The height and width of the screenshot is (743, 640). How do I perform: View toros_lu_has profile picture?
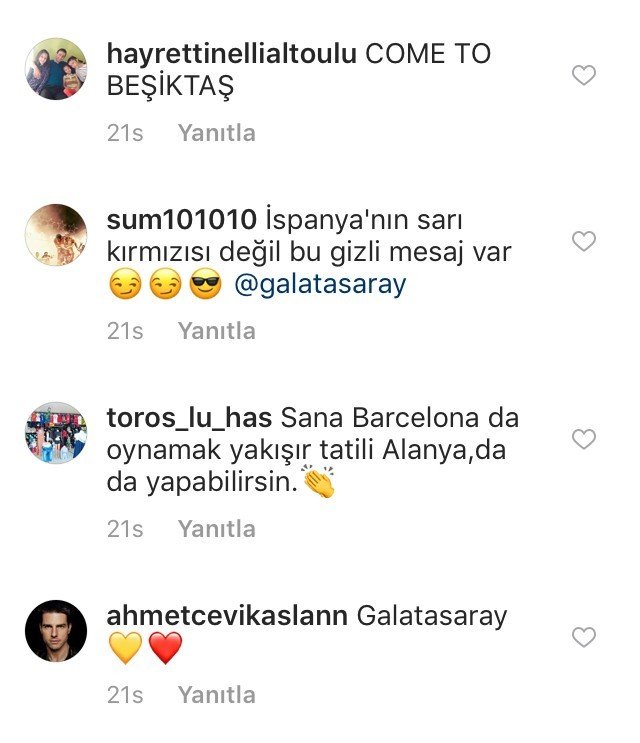56,433
